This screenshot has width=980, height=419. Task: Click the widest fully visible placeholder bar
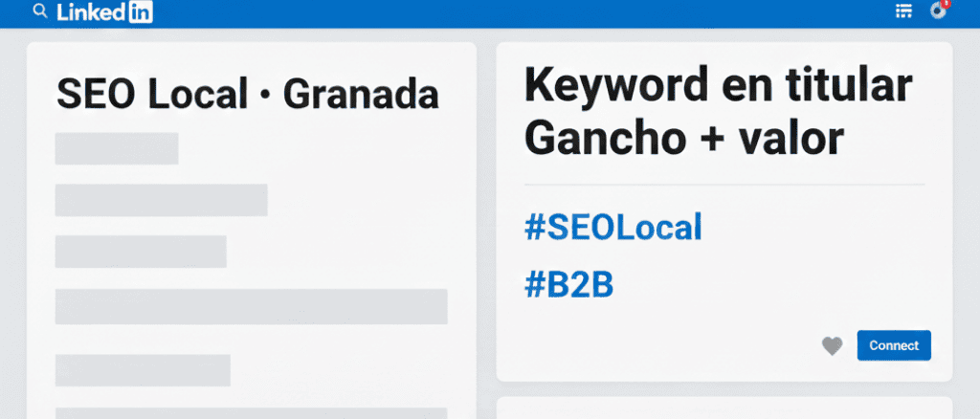[251, 306]
